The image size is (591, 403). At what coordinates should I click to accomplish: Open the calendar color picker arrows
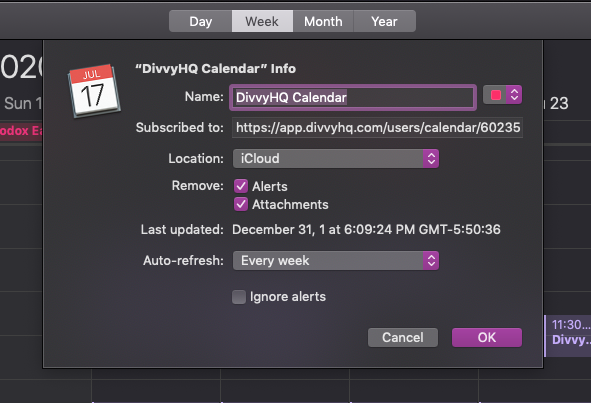(x=514, y=95)
